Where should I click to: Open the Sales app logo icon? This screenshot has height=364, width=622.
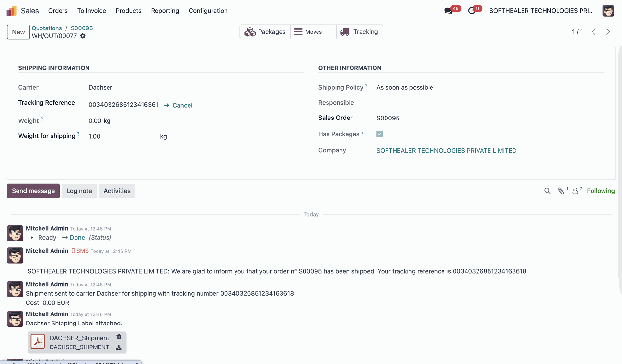(x=11, y=11)
